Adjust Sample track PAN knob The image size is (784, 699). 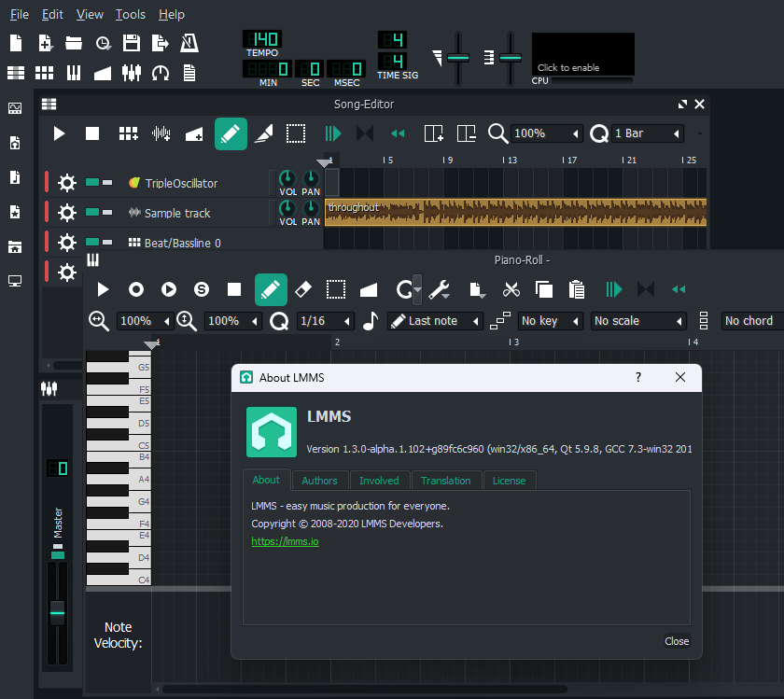coord(311,207)
